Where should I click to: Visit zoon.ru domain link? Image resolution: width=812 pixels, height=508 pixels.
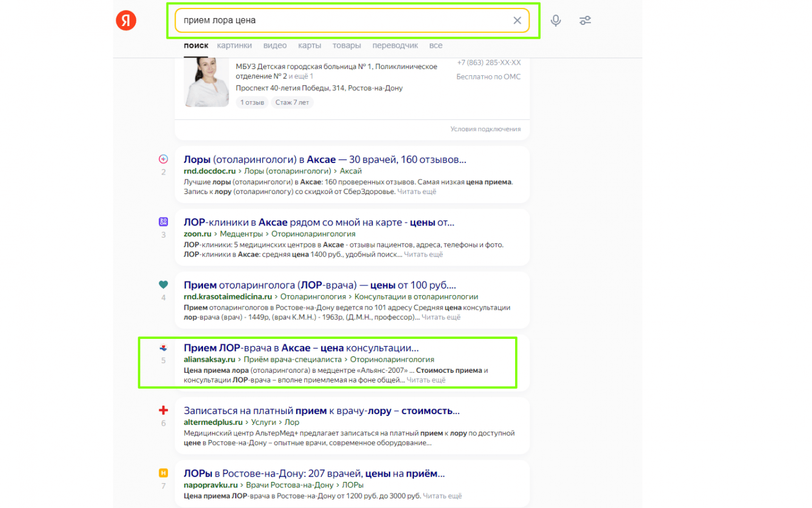pyautogui.click(x=198, y=233)
